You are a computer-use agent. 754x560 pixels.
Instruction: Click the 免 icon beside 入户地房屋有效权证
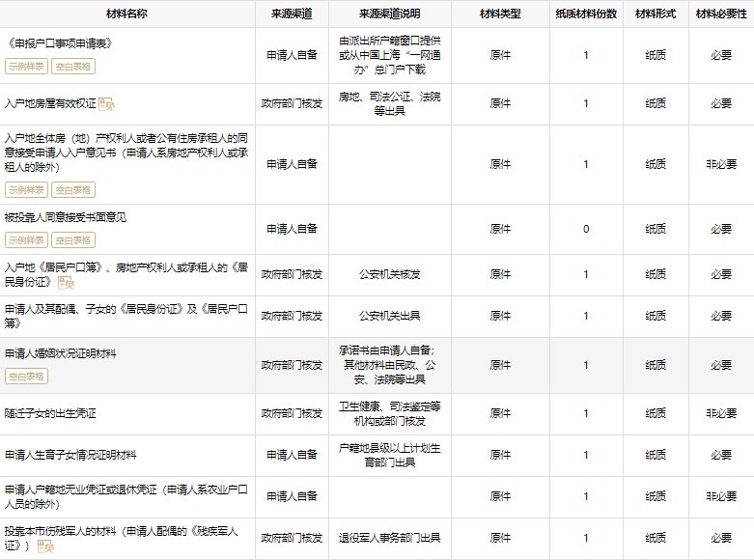[x=106, y=104]
